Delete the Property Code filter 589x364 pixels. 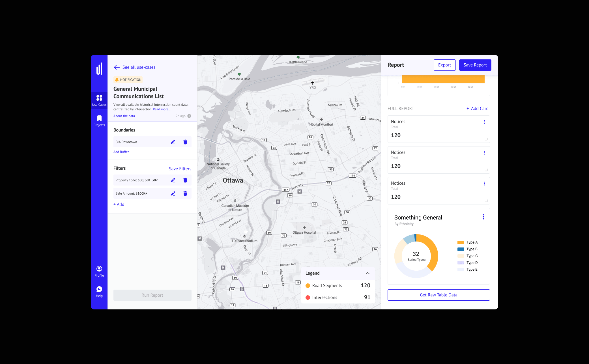click(185, 180)
